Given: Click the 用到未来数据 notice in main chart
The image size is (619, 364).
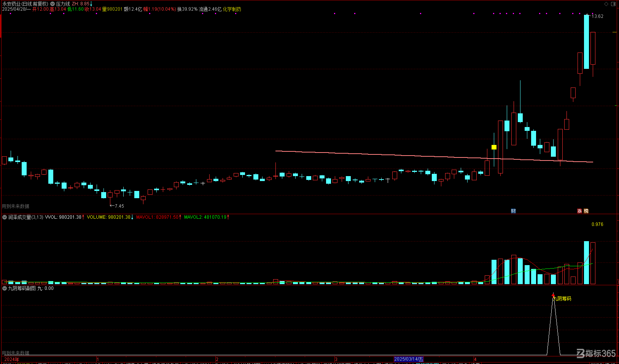Looking at the screenshot, I should coord(16,206).
